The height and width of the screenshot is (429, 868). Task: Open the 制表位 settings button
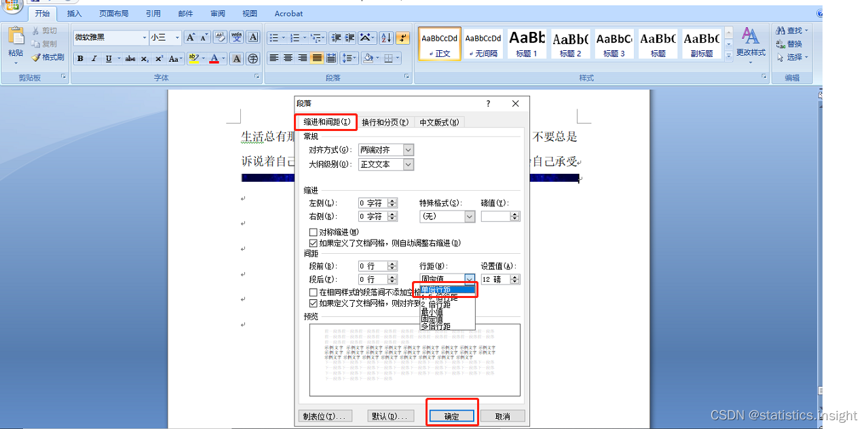(325, 415)
